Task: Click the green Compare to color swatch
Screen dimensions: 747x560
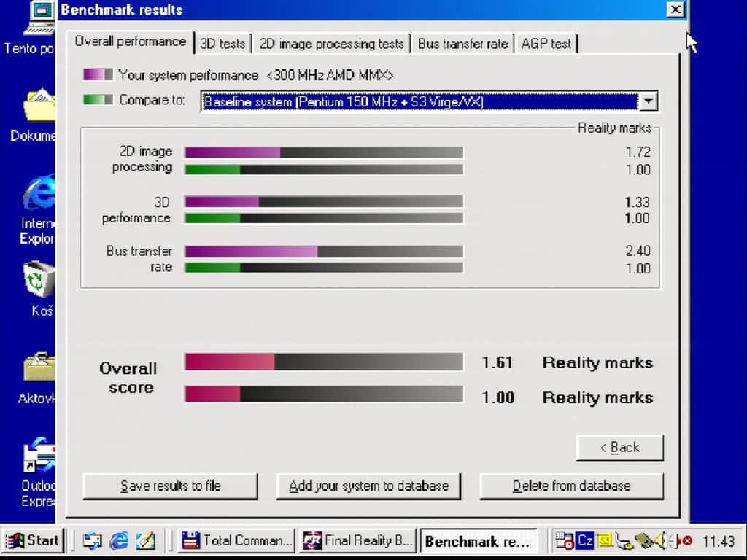Action: point(98,99)
